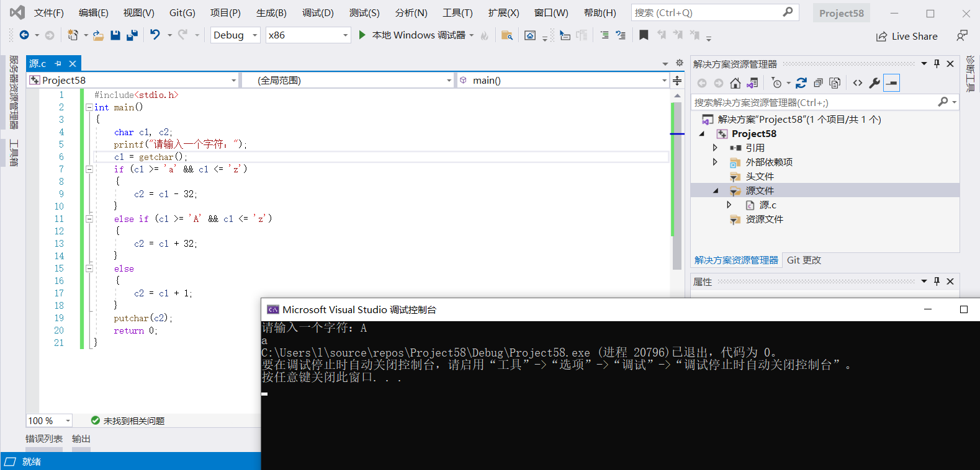Open the Debug configuration dropdown
Screen dimensions: 980x470
(235, 35)
